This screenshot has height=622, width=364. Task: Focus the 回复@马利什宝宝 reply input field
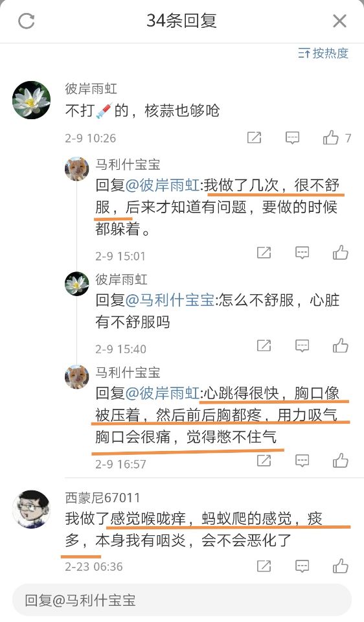pos(182,600)
